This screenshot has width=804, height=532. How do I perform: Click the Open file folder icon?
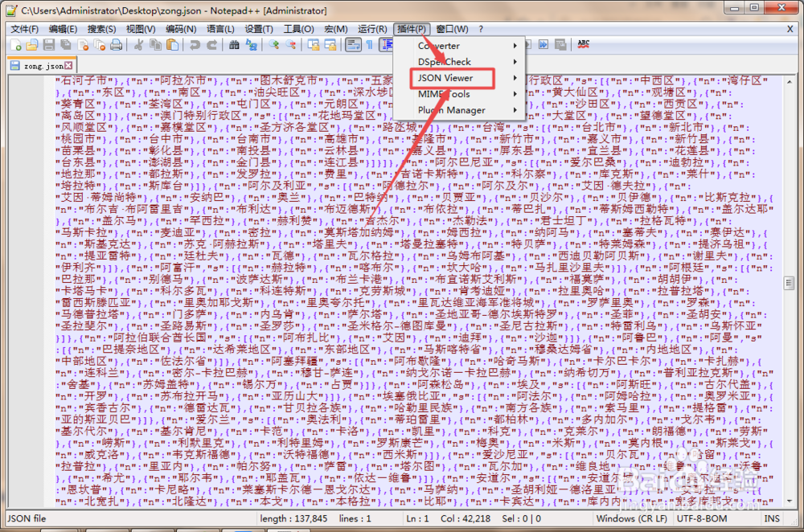pyautogui.click(x=32, y=45)
